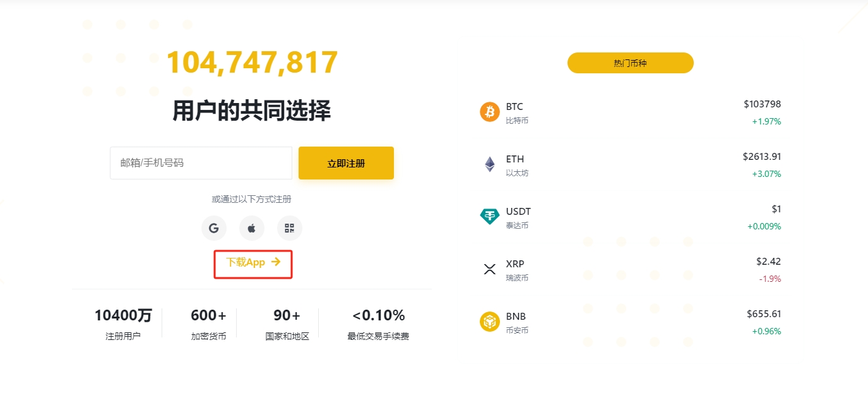The image size is (868, 400).
Task: Click the Ethereum (ETH) coin icon
Action: point(489,164)
